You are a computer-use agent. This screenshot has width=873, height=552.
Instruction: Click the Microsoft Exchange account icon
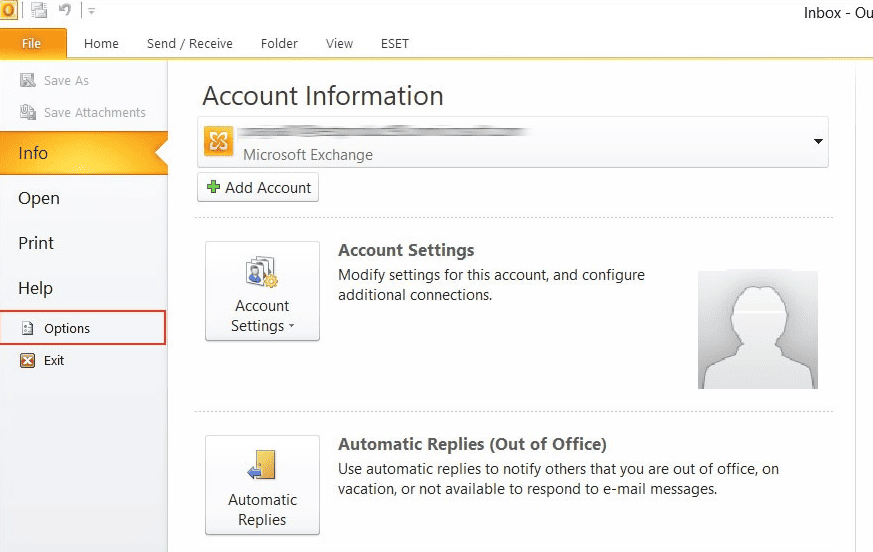(219, 142)
